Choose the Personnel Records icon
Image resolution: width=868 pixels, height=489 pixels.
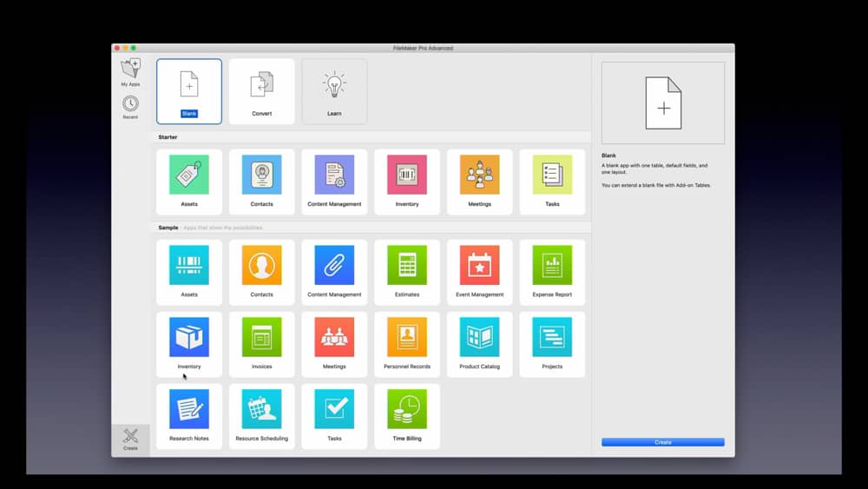[x=407, y=337]
